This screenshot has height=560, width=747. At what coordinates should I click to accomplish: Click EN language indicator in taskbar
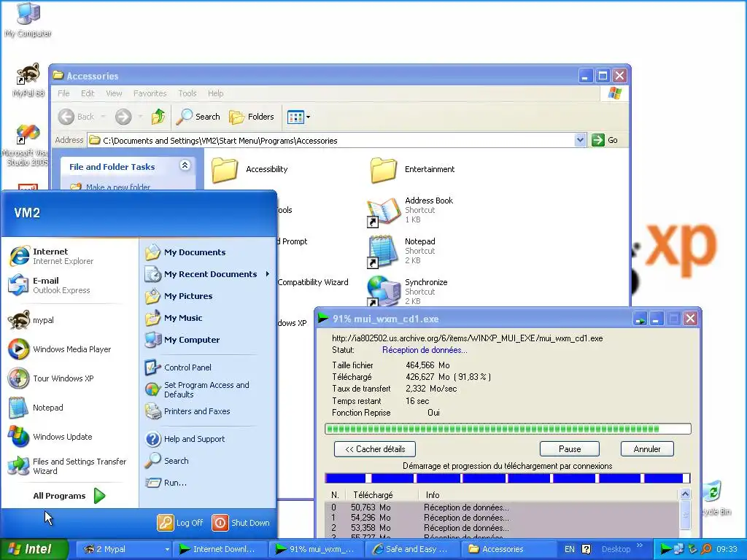click(569, 549)
